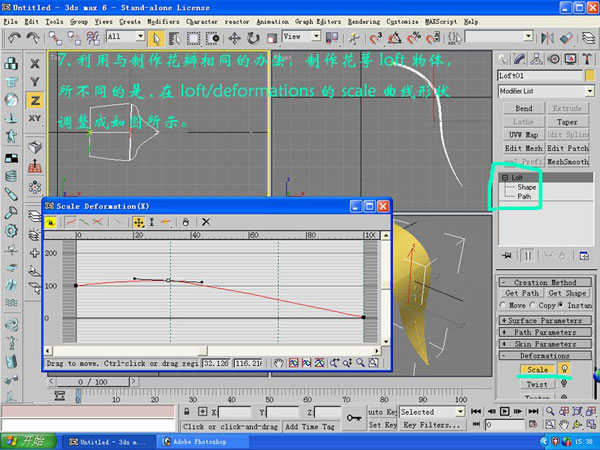
Task: Click Configure Modifier Sets icon
Action: 584,256
